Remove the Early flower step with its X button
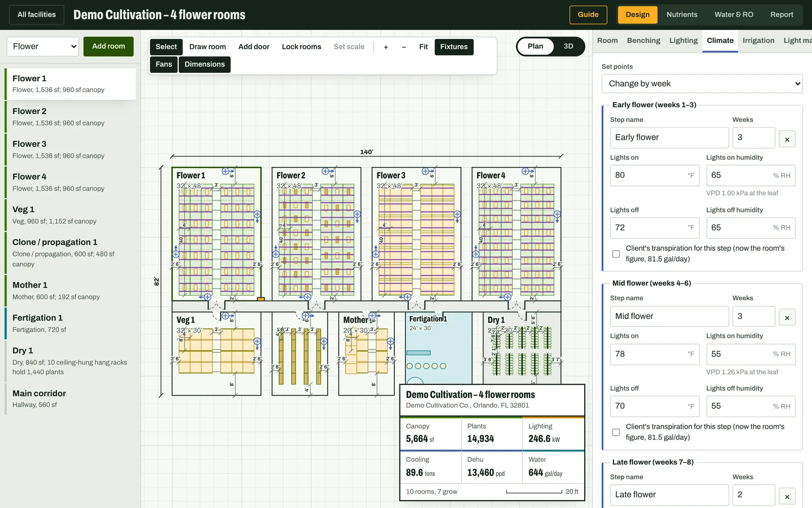Image resolution: width=812 pixels, height=508 pixels. (x=787, y=139)
